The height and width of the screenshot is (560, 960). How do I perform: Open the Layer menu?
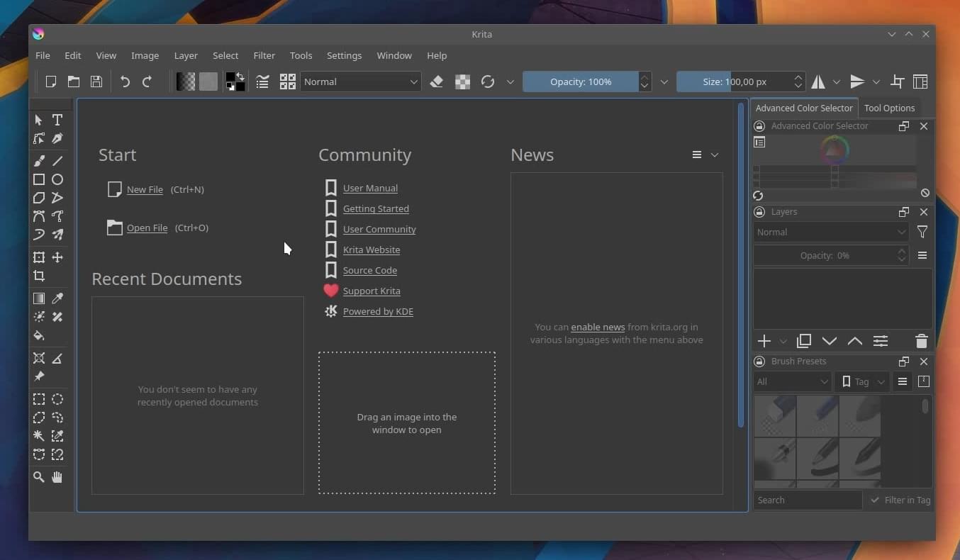pyautogui.click(x=186, y=55)
